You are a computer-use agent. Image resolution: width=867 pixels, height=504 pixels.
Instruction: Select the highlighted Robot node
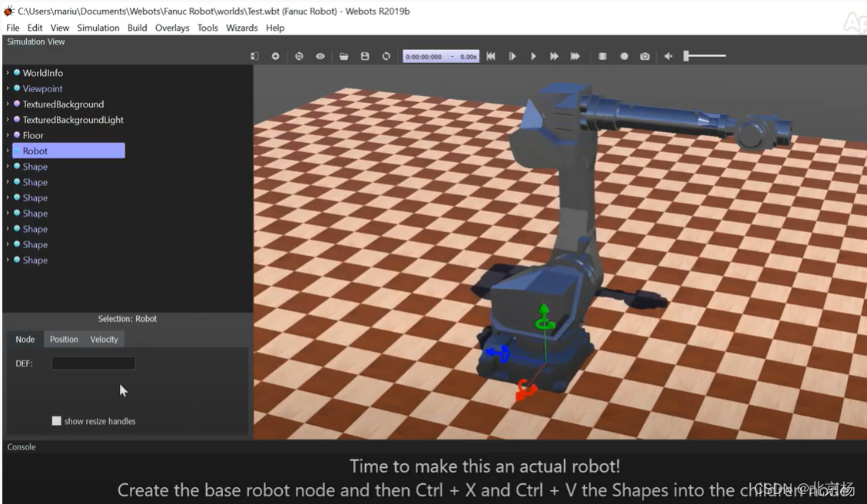[x=68, y=151]
